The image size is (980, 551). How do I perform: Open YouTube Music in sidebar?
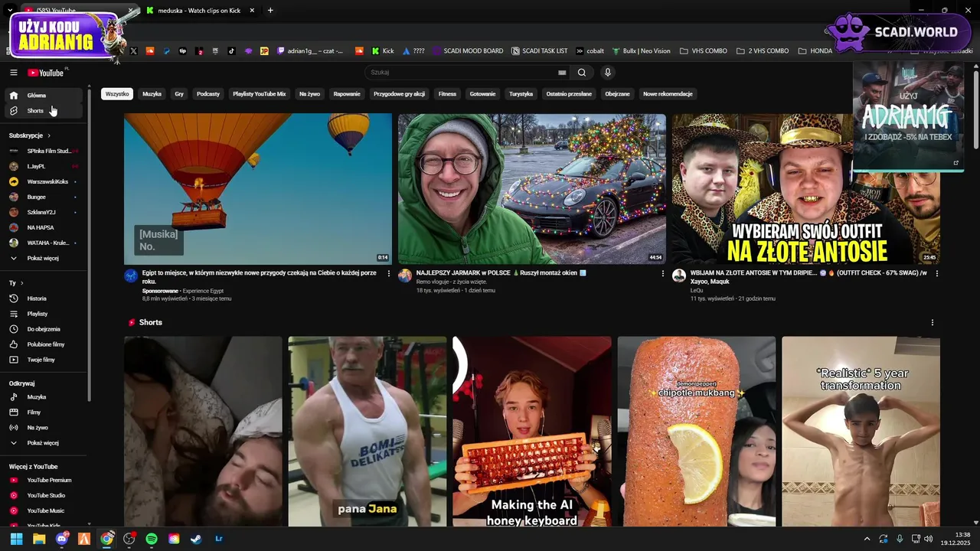coord(44,510)
